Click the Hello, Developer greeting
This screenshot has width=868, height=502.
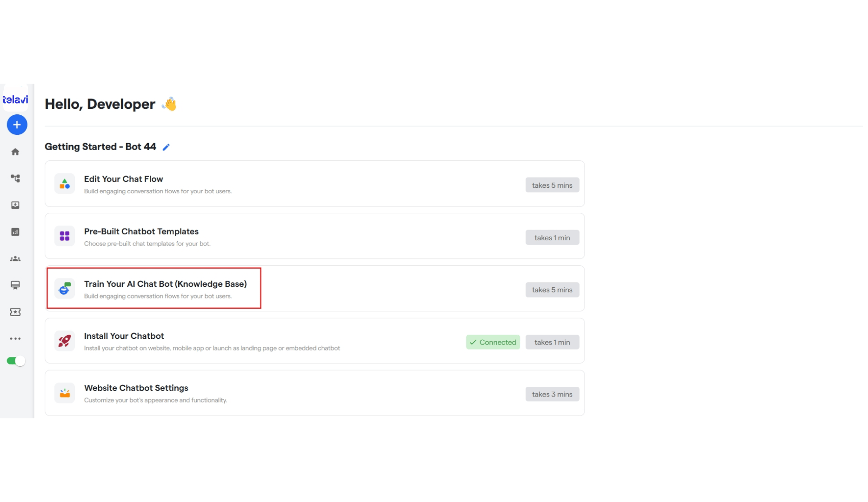tap(100, 104)
